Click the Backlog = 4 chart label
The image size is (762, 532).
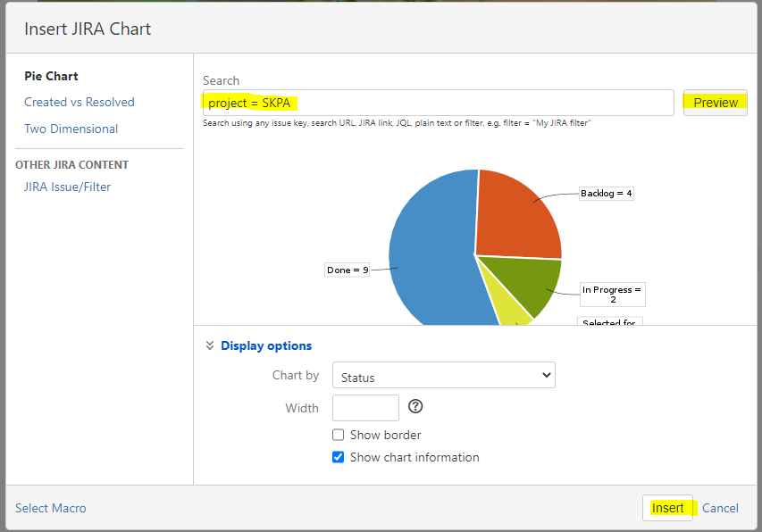pos(607,193)
